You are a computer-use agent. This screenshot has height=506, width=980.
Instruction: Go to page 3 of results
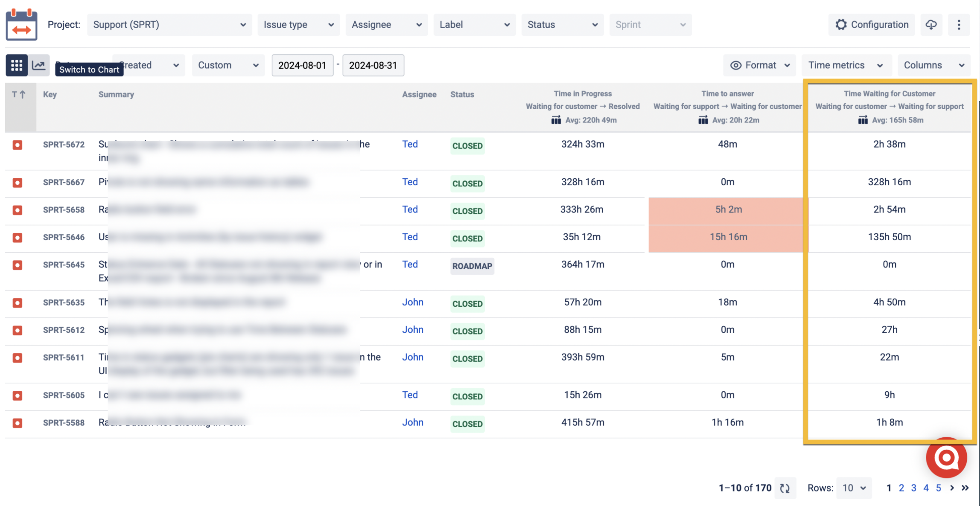pyautogui.click(x=913, y=488)
